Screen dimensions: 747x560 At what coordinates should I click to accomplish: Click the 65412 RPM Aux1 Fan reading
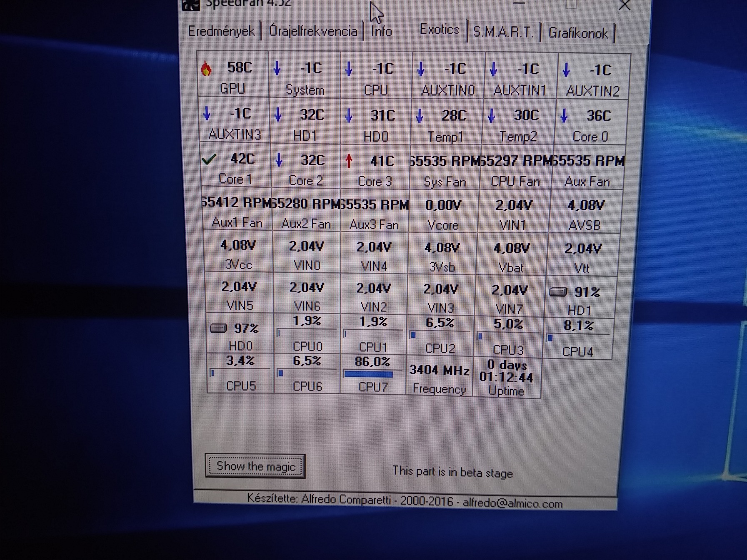pyautogui.click(x=236, y=203)
